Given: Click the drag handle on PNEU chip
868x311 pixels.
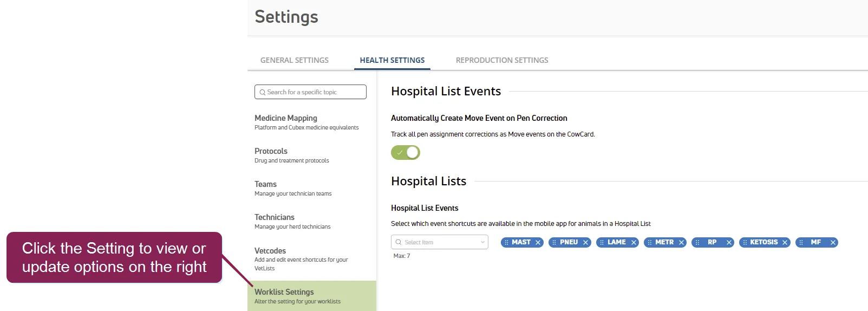Looking at the screenshot, I should click(x=554, y=243).
